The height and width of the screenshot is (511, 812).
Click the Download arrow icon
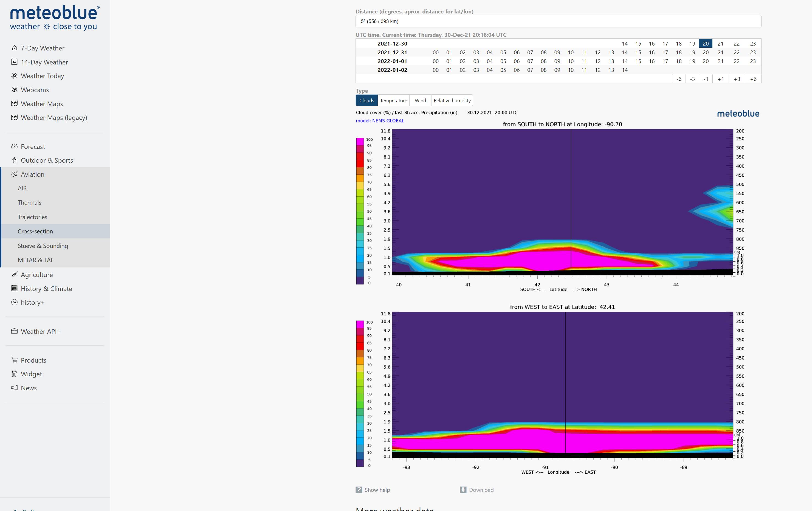tap(463, 490)
